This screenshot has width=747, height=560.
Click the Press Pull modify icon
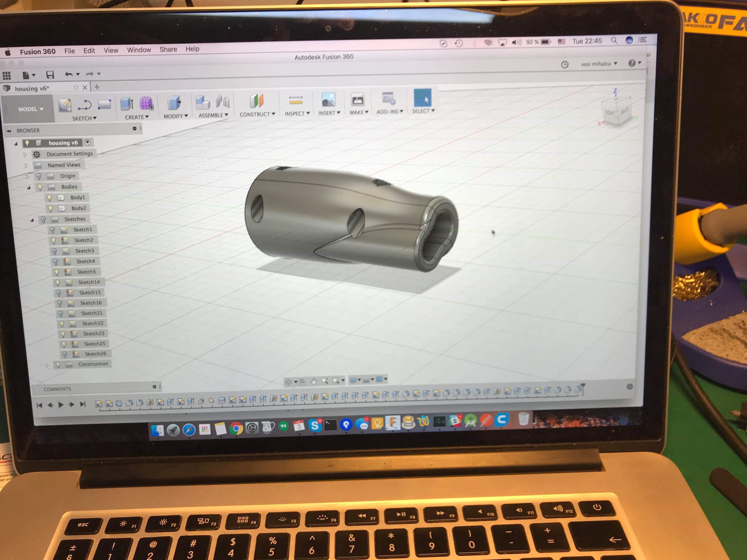174,103
